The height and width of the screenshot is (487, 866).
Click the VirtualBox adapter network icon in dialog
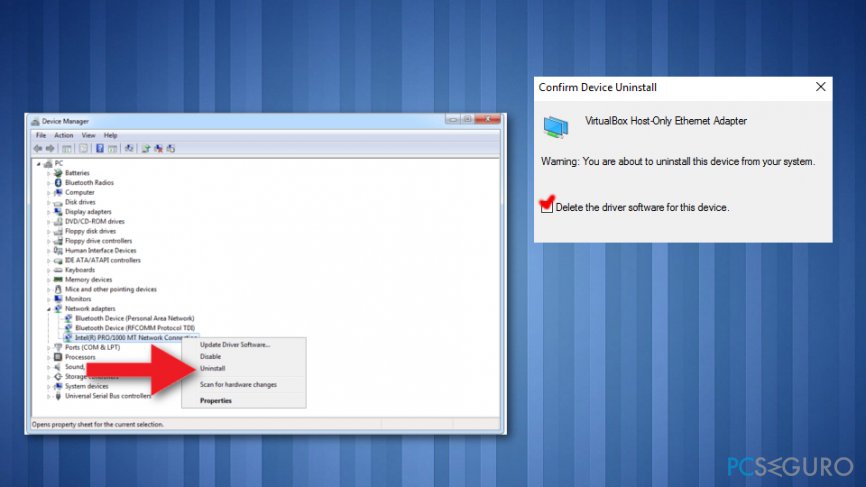(x=556, y=126)
